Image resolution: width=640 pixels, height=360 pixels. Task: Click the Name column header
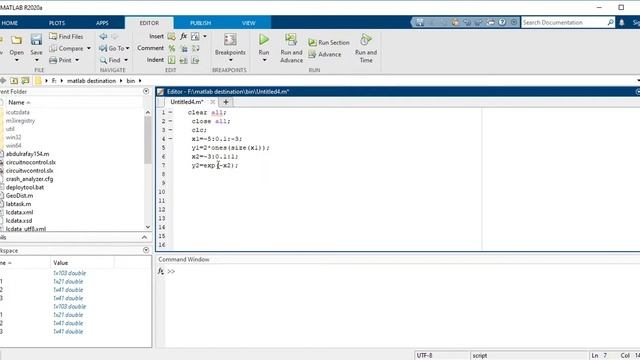tap(16, 102)
